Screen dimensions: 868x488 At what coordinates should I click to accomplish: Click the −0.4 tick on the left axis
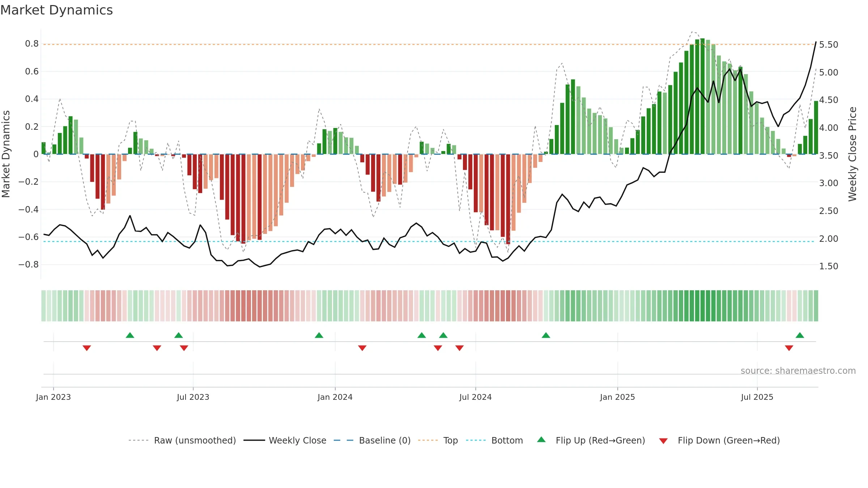[x=29, y=209]
